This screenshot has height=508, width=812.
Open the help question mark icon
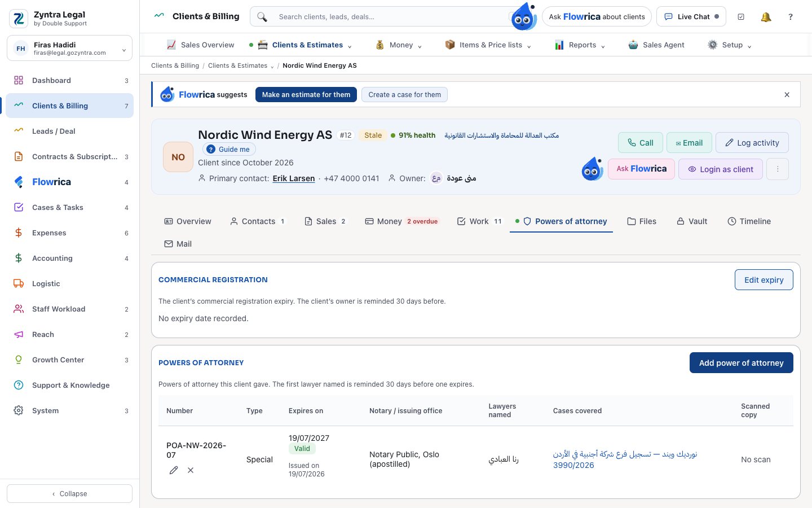[x=791, y=17]
